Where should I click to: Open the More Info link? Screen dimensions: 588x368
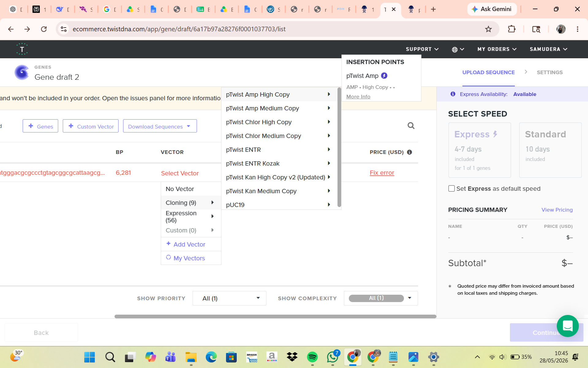click(x=358, y=97)
